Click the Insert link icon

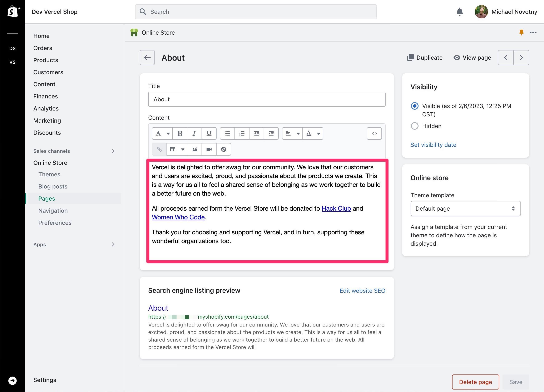[x=159, y=149]
